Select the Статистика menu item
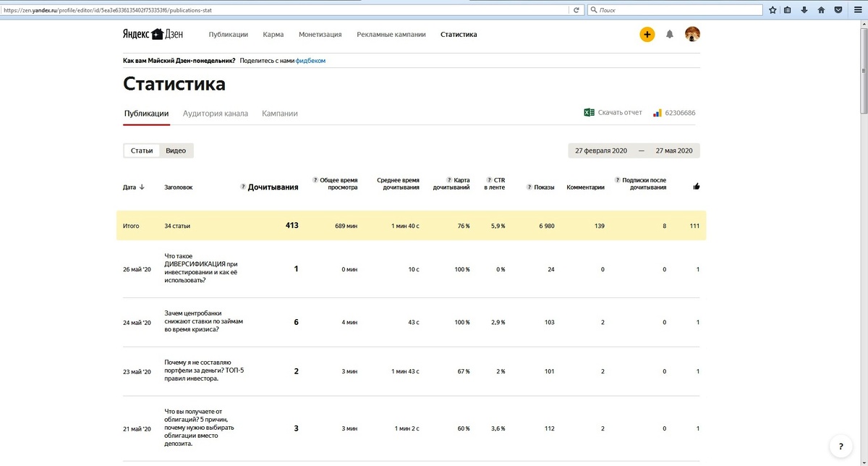Image resolution: width=868 pixels, height=466 pixels. [x=459, y=34]
